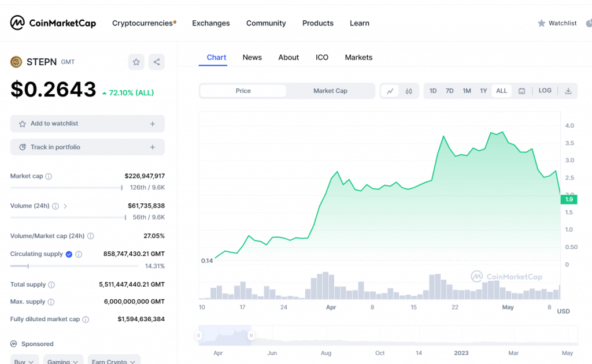Expand the Volume (24h) chevron arrow
The width and height of the screenshot is (592, 364).
coord(65,206)
